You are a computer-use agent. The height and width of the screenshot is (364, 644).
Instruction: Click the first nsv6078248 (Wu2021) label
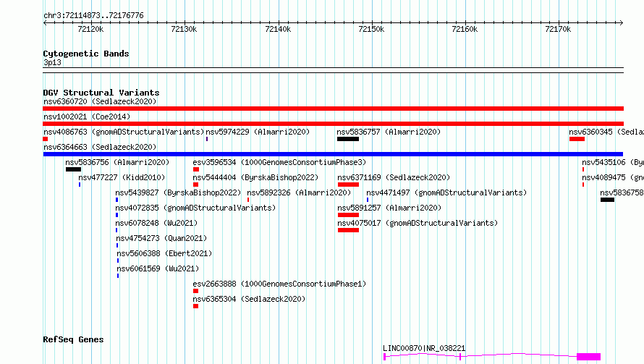(x=156, y=223)
